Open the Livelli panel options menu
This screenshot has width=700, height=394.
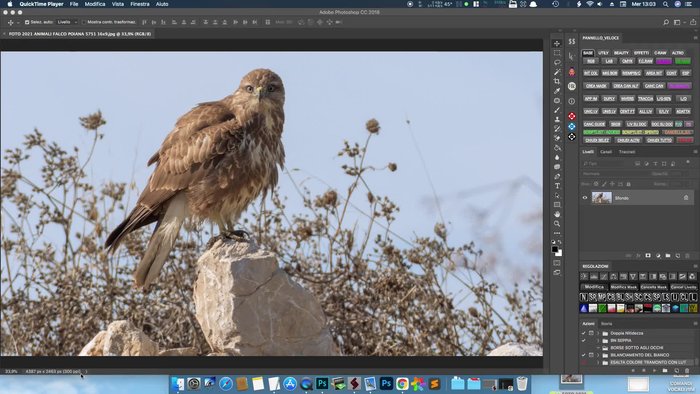point(695,152)
